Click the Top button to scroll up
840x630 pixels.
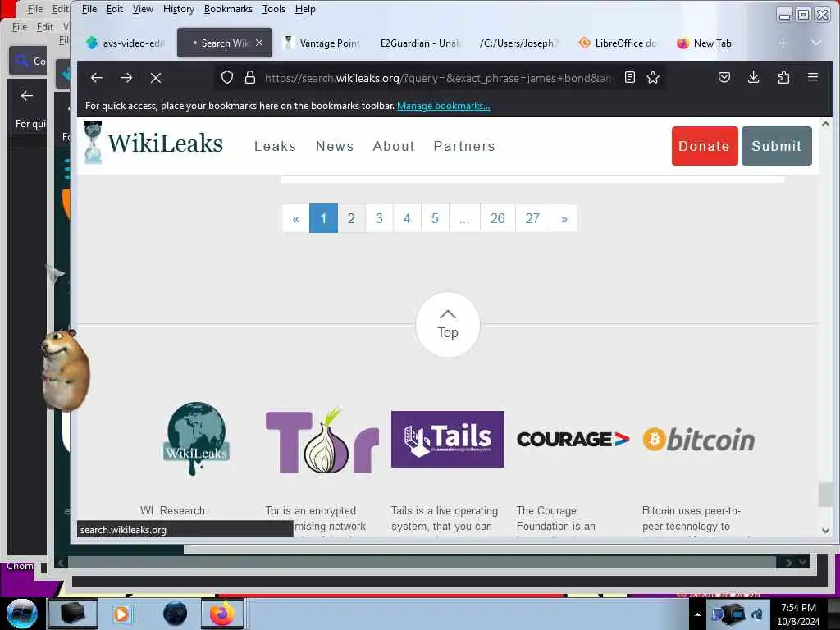[x=448, y=325]
